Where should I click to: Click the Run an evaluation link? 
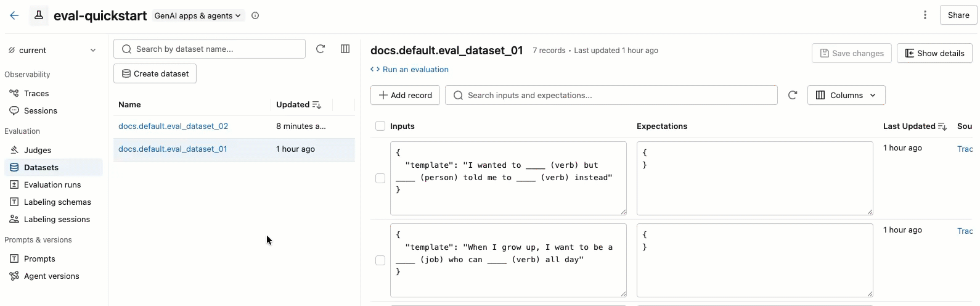415,70
